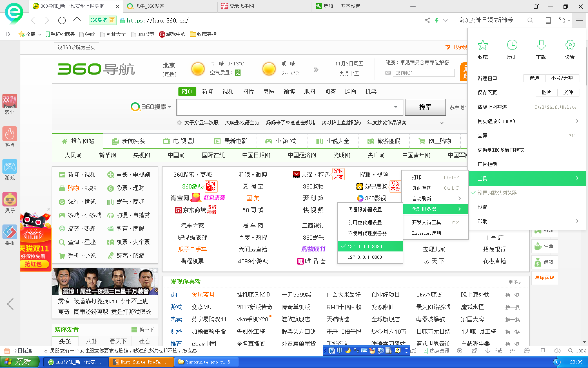Select 小号/无痕 new window mode
This screenshot has width=588, height=368.
click(562, 78)
